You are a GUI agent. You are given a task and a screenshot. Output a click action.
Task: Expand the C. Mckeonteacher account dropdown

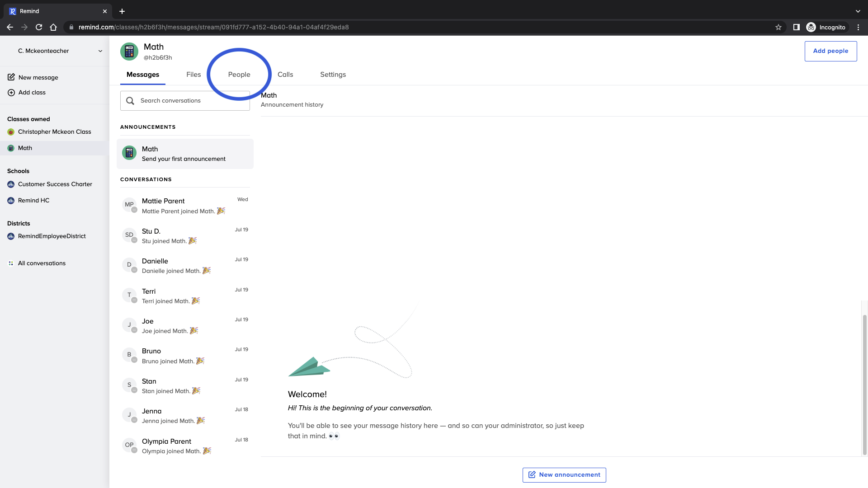[x=100, y=51]
